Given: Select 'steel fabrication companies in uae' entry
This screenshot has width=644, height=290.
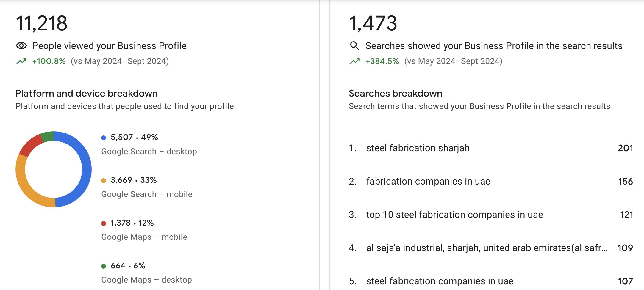Looking at the screenshot, I should tap(440, 281).
